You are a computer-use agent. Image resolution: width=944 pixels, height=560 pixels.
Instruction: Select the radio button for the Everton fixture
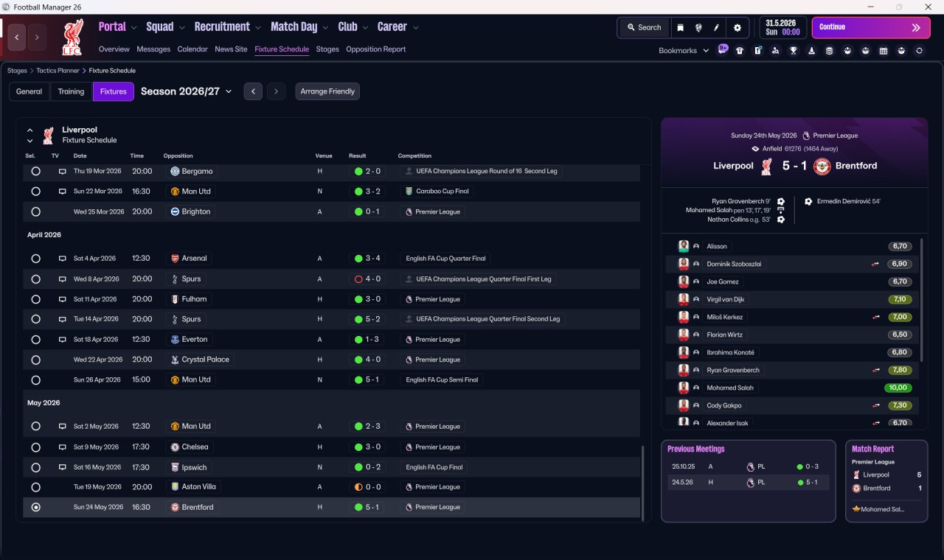[x=35, y=340]
